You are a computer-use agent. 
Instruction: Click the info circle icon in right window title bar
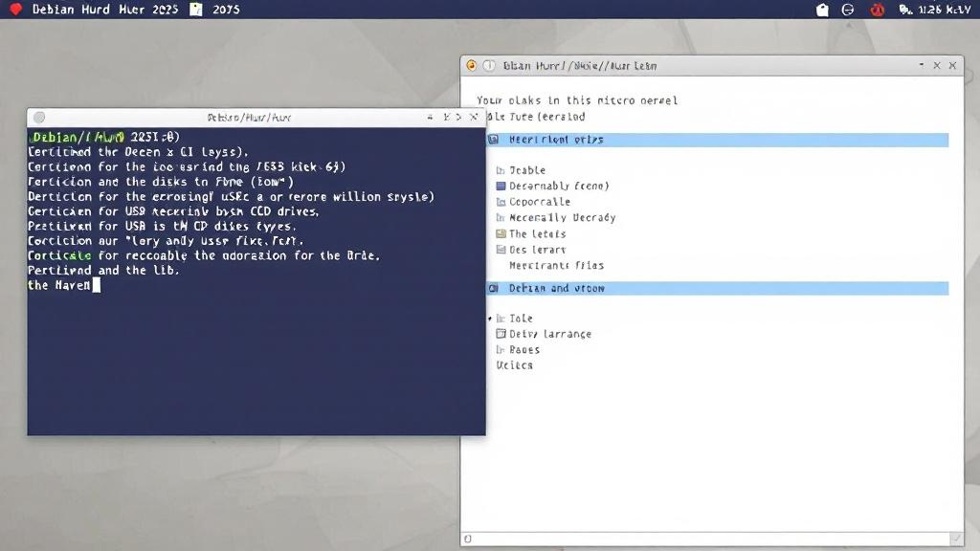[x=489, y=66]
